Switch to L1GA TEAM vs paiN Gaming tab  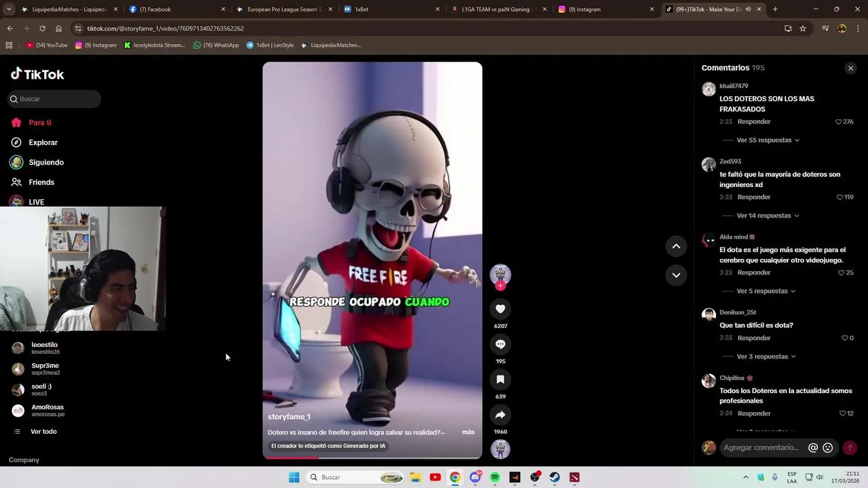click(x=498, y=9)
